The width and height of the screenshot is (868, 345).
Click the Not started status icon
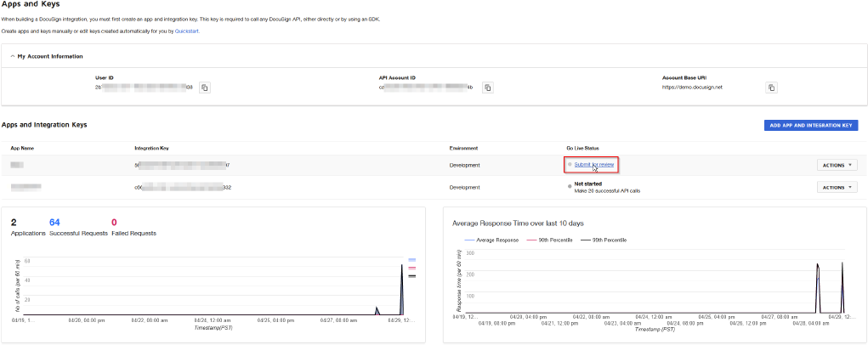point(570,184)
